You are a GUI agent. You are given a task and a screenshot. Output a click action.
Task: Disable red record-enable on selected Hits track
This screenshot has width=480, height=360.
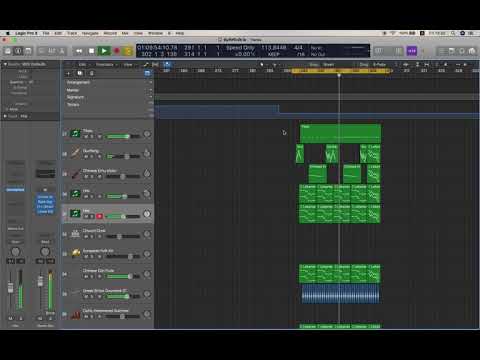[99, 216]
